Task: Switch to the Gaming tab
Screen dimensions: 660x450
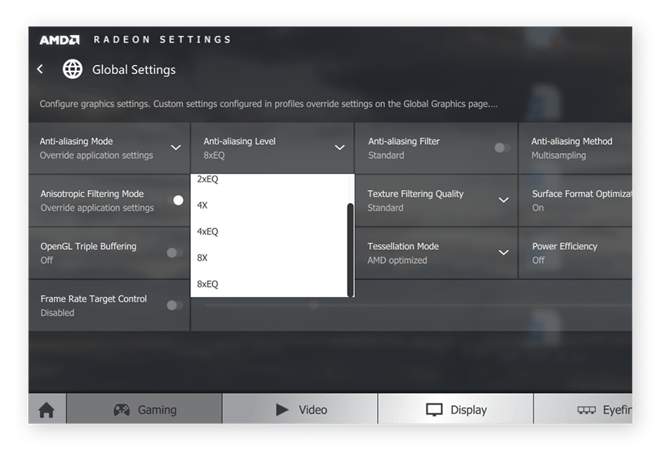Action: pyautogui.click(x=144, y=409)
